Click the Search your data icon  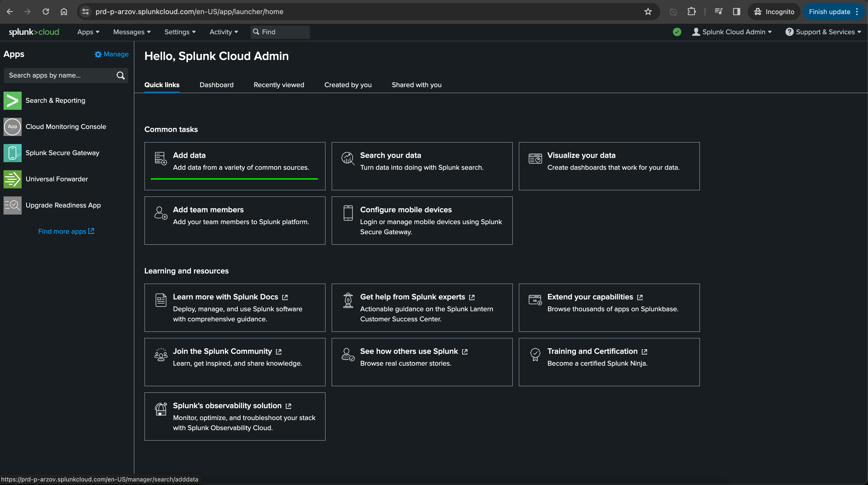point(348,158)
